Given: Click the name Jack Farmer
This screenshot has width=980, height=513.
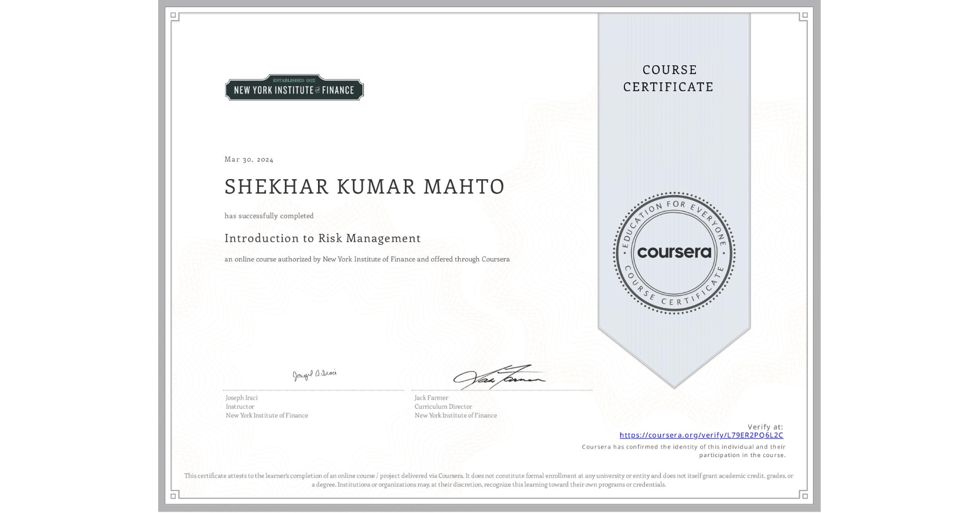Looking at the screenshot, I should click(x=431, y=397).
